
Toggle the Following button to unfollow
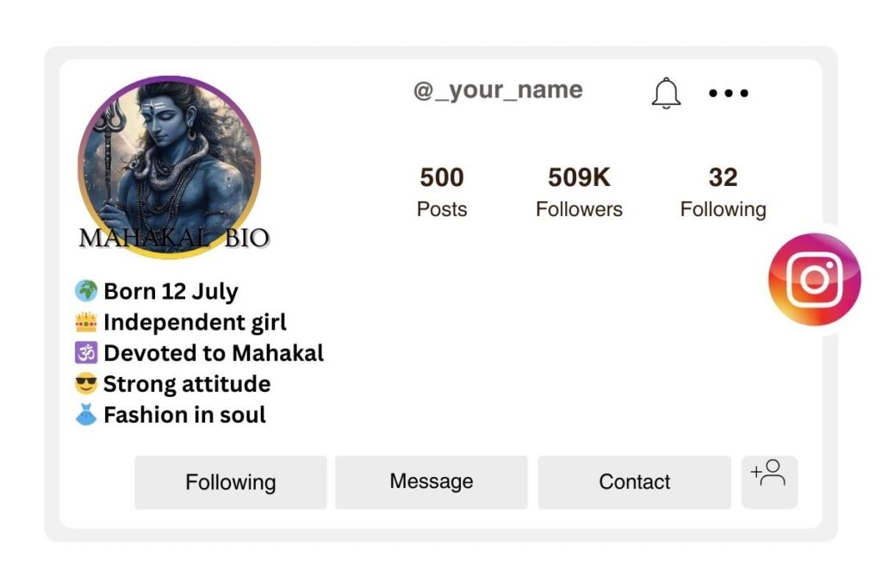[x=230, y=482]
